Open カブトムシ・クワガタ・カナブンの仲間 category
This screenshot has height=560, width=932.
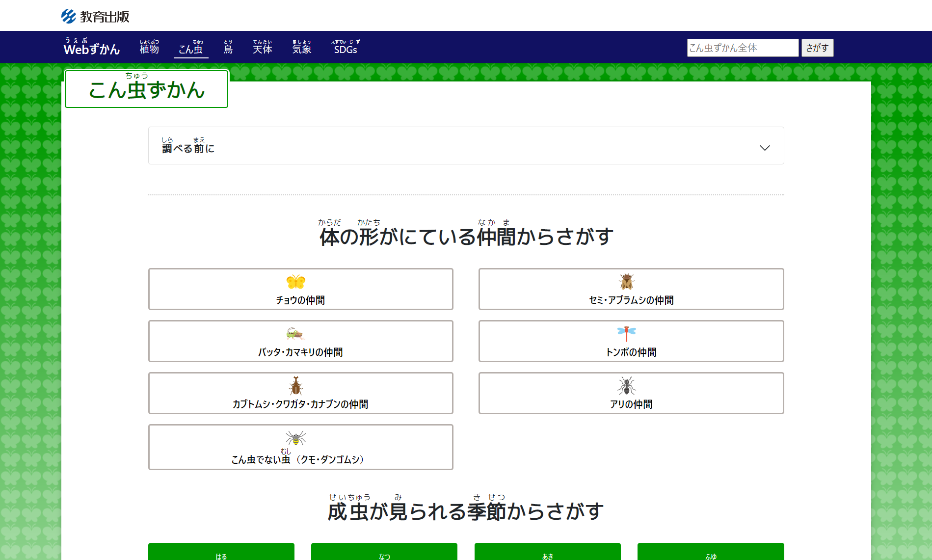[x=300, y=393]
